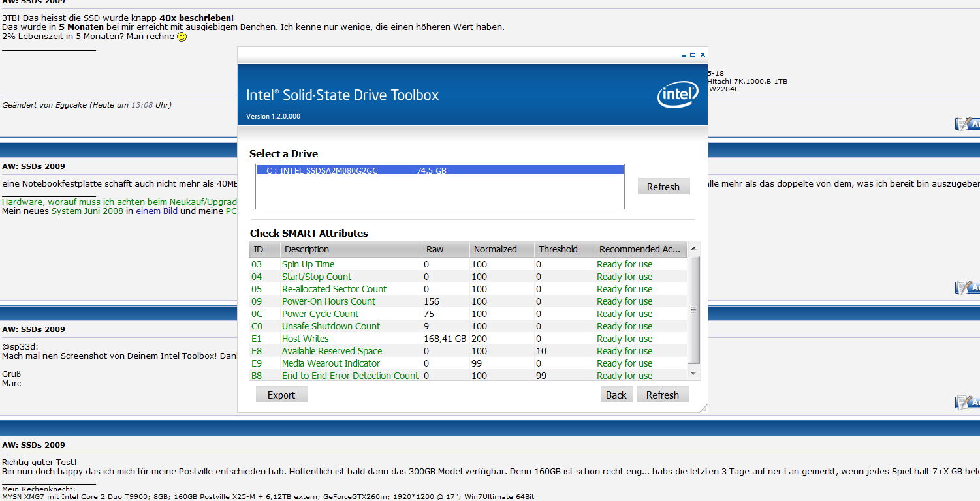Click the SMART table scroll-down arrow
Image resolution: width=980 pixels, height=501 pixels.
[x=693, y=374]
